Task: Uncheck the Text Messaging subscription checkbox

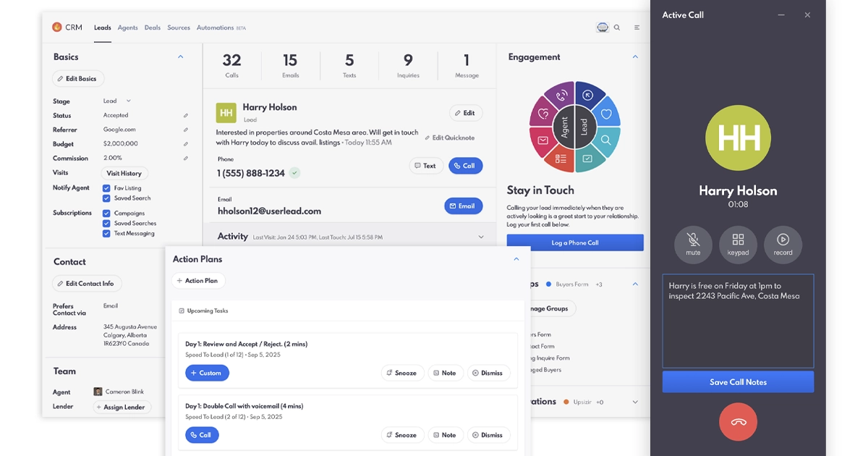Action: 106,234
